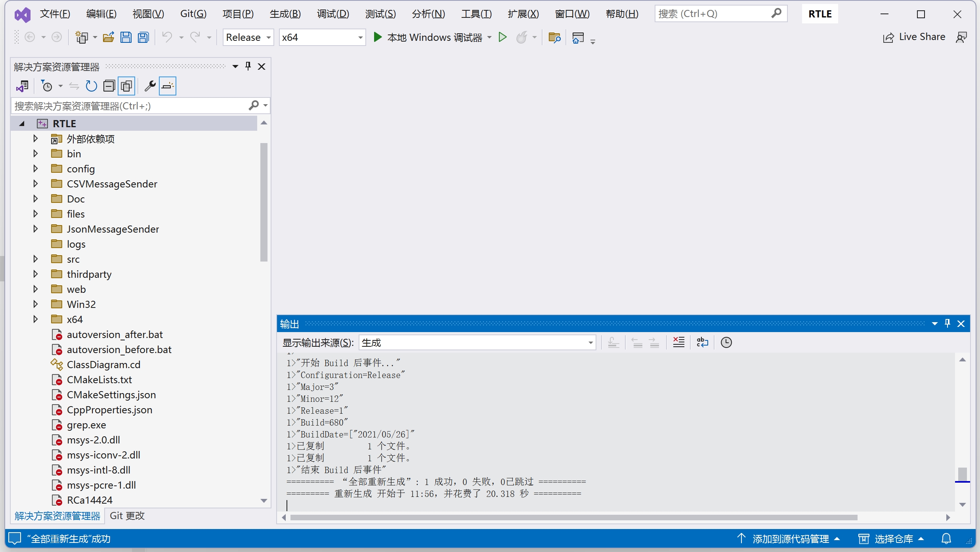Toggle word wrap in Output window
980x552 pixels.
(x=702, y=342)
